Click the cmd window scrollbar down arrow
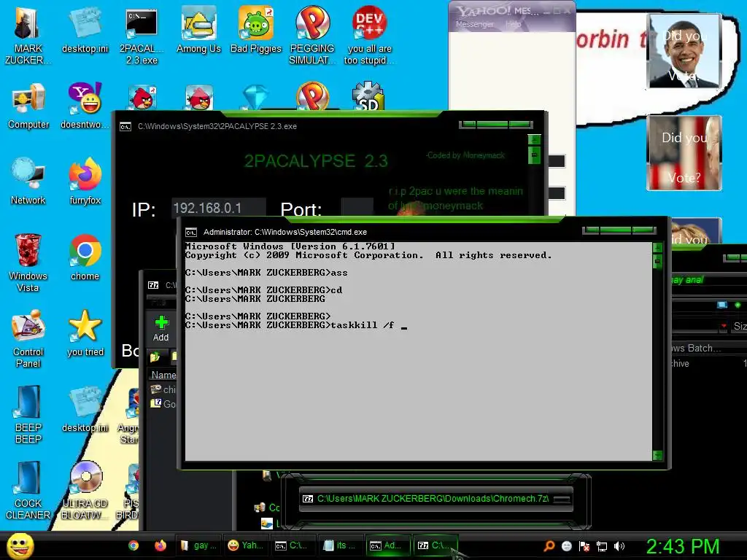This screenshot has height=560, width=747. pos(658,455)
